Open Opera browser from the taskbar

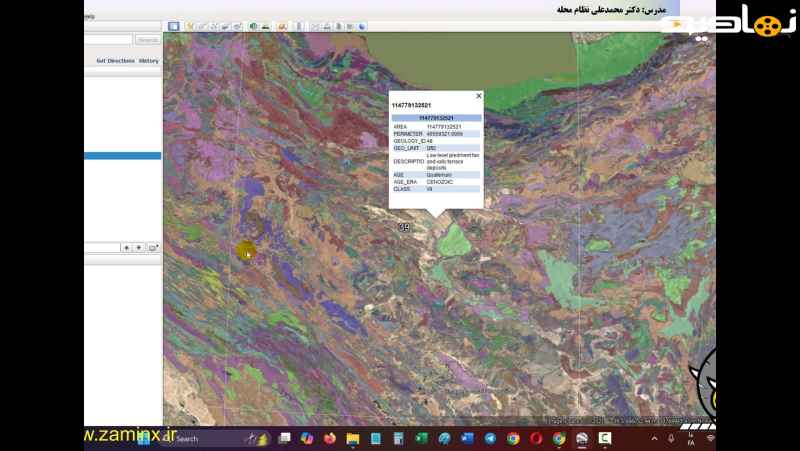point(536,439)
